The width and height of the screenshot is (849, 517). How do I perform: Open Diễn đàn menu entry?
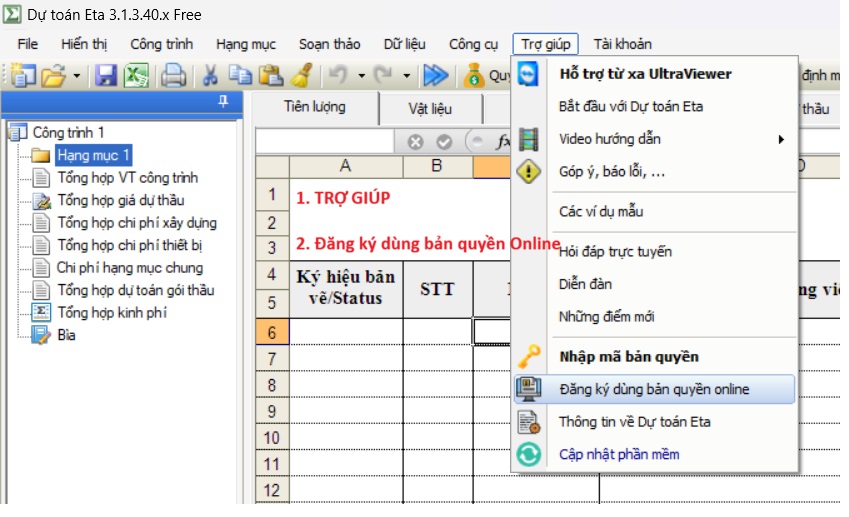(655, 284)
